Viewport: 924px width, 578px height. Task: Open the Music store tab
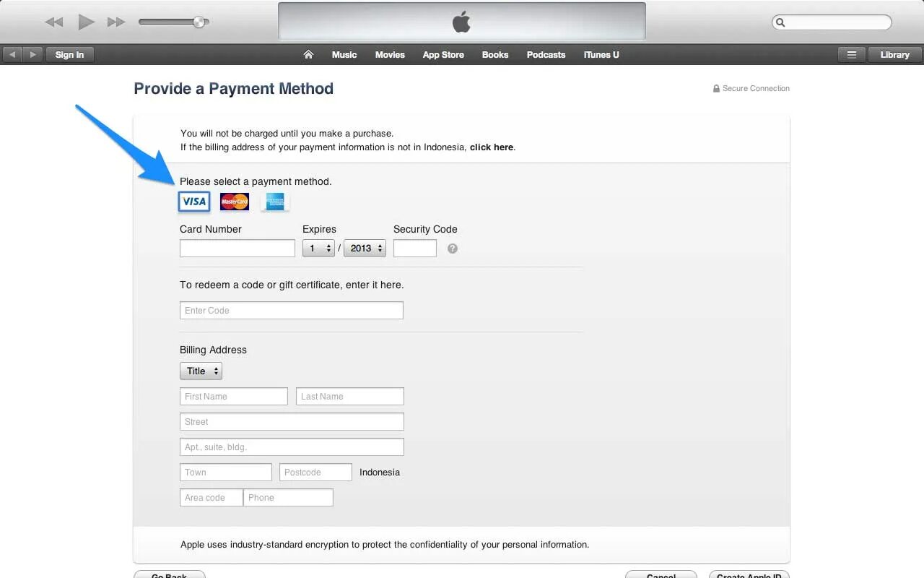[344, 55]
